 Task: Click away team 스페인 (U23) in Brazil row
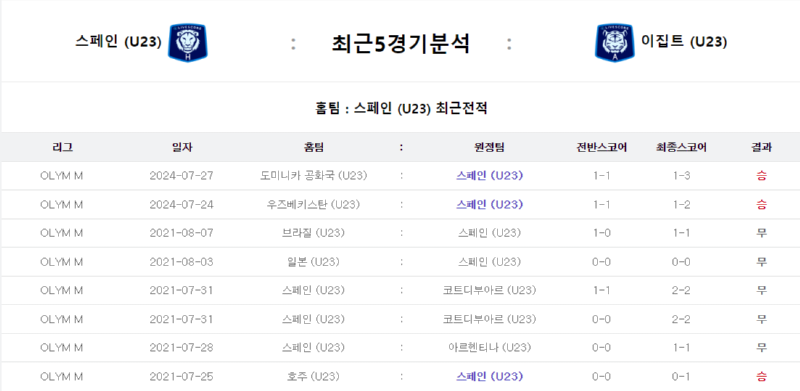click(490, 233)
